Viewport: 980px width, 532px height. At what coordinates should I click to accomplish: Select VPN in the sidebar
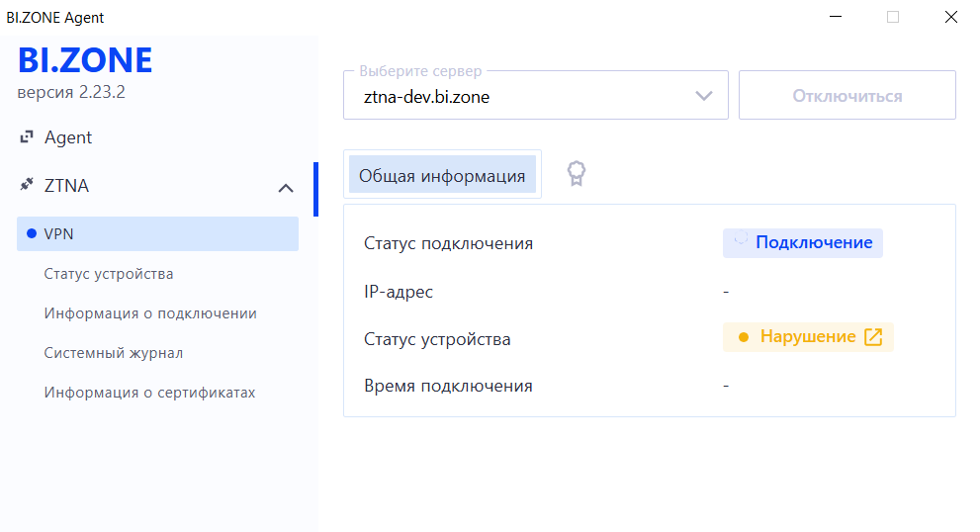click(157, 233)
